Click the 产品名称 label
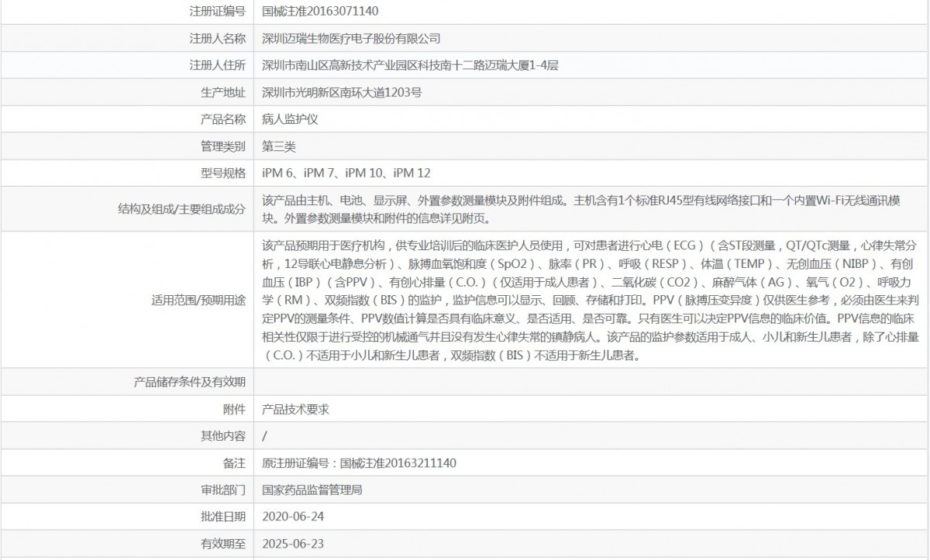This screenshot has width=930, height=560. (223, 119)
